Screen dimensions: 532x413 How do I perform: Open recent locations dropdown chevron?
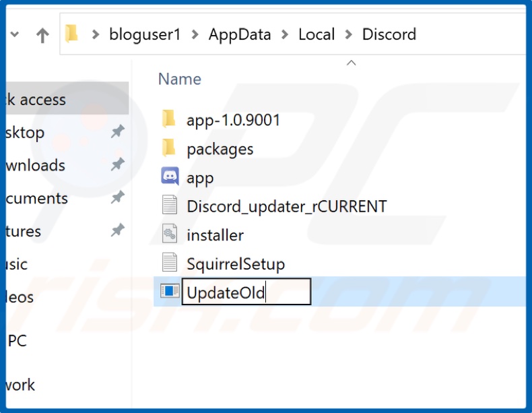(x=15, y=34)
